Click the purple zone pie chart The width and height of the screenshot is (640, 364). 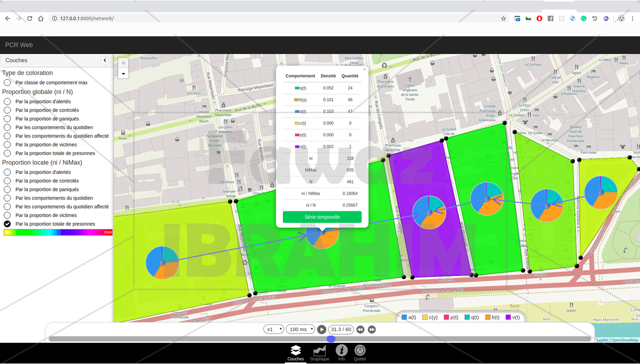[x=429, y=212]
